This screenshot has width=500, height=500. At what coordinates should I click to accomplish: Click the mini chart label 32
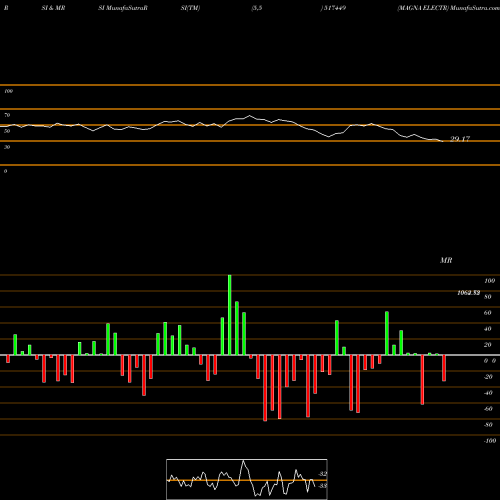coord(323,474)
